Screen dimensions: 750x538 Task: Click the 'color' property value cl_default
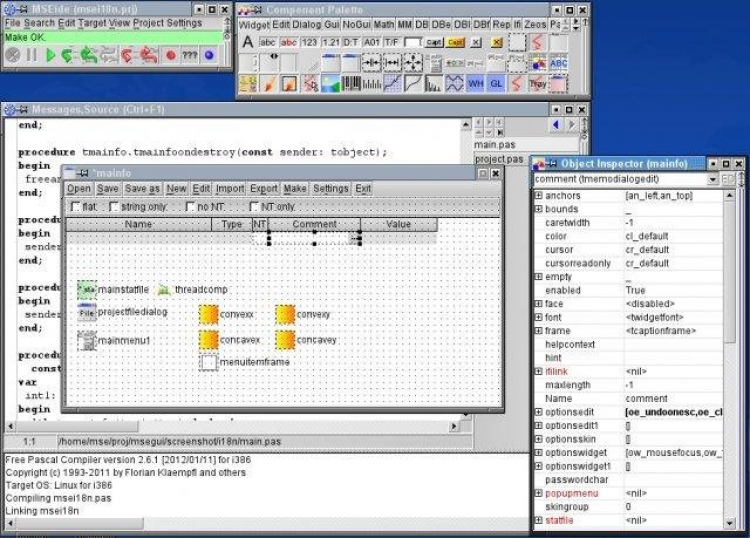(647, 236)
